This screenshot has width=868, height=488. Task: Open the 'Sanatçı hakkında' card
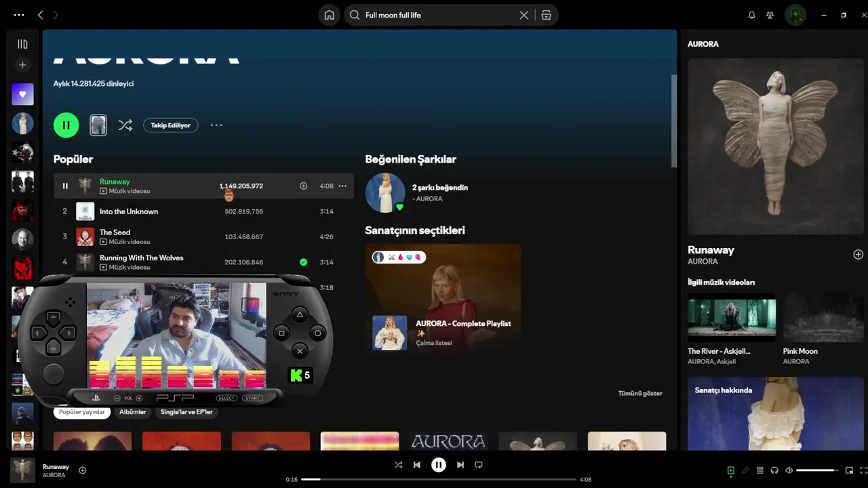[776, 413]
